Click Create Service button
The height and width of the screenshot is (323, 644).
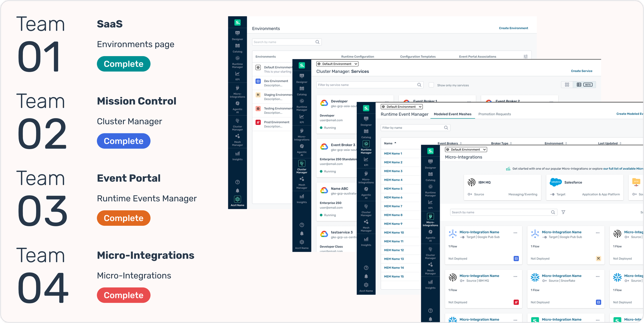point(581,71)
